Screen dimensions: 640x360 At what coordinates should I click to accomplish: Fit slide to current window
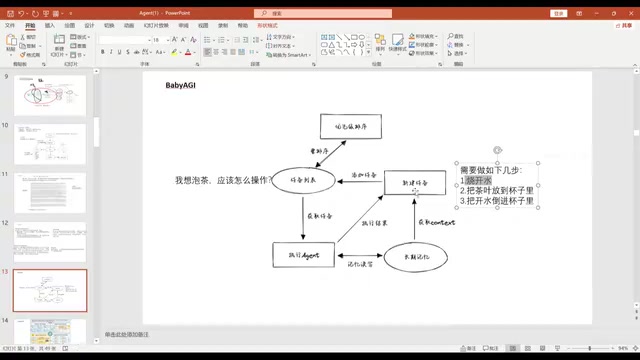point(636,348)
